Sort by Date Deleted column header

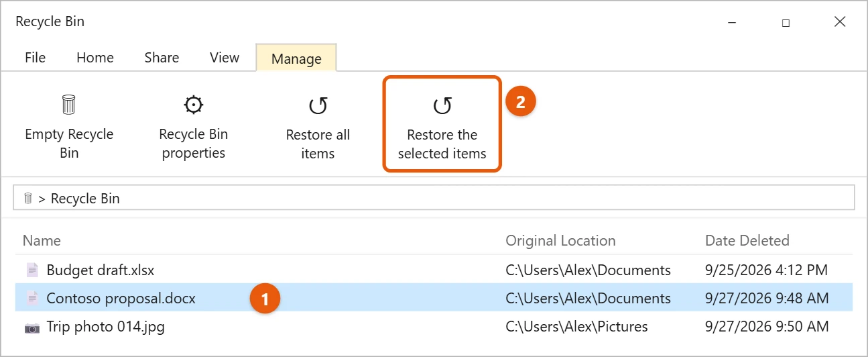pos(747,240)
